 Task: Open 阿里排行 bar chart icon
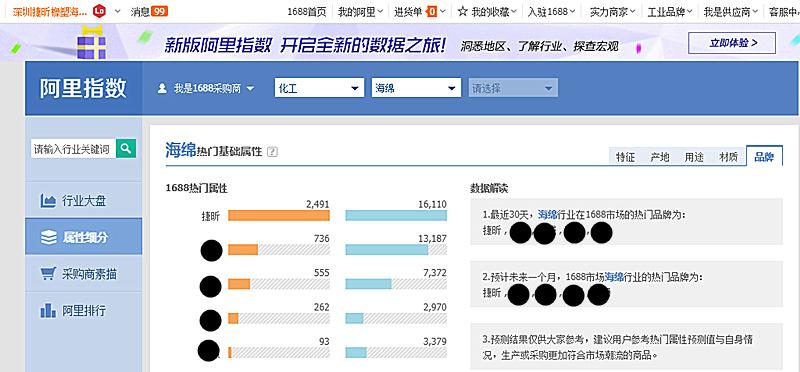click(48, 310)
